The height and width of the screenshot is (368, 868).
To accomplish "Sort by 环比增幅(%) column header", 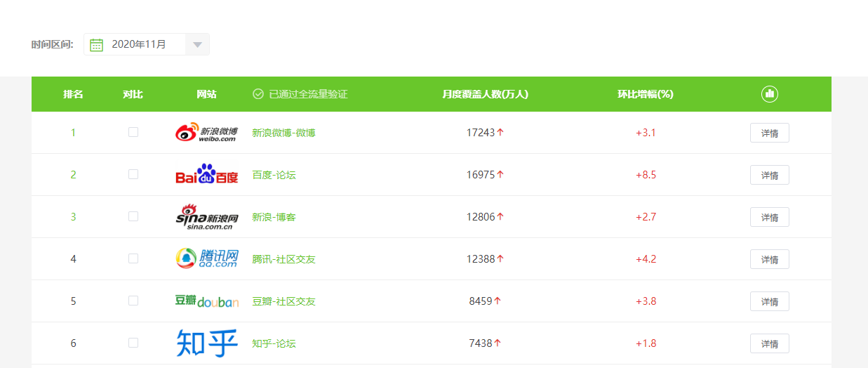I will click(x=645, y=94).
